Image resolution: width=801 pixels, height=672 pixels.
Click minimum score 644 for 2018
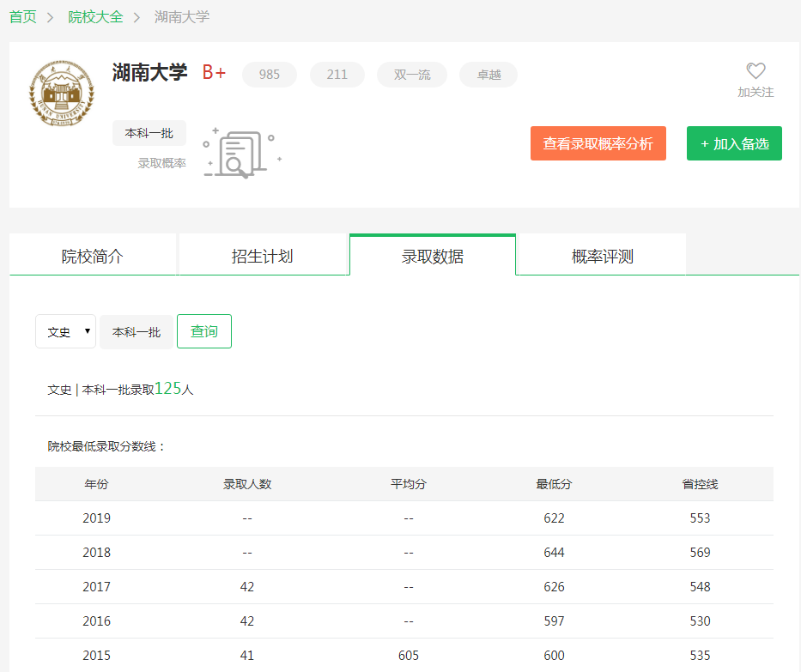coord(554,552)
